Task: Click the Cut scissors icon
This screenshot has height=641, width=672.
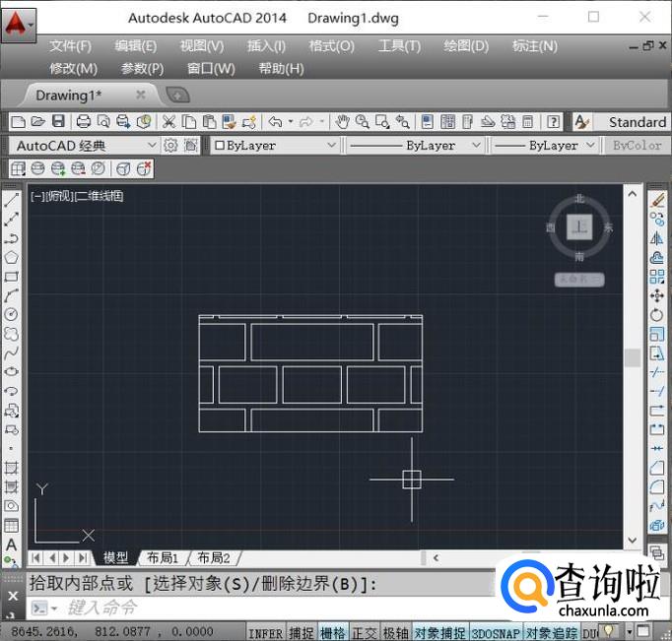Action: click(x=168, y=122)
